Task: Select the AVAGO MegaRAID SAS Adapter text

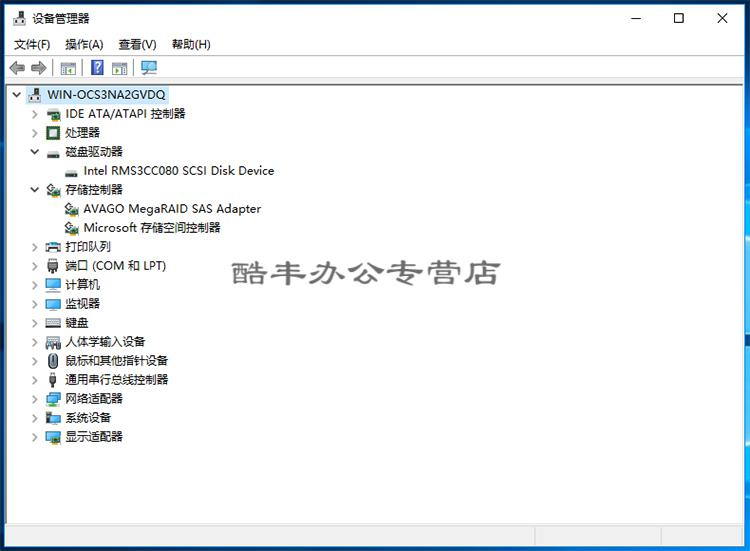Action: (172, 209)
